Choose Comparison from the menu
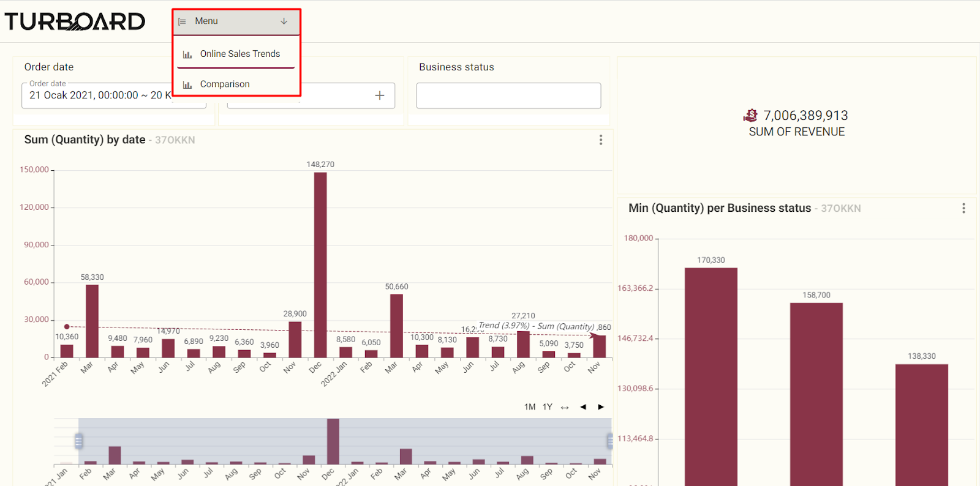Image resolution: width=980 pixels, height=486 pixels. (x=236, y=84)
